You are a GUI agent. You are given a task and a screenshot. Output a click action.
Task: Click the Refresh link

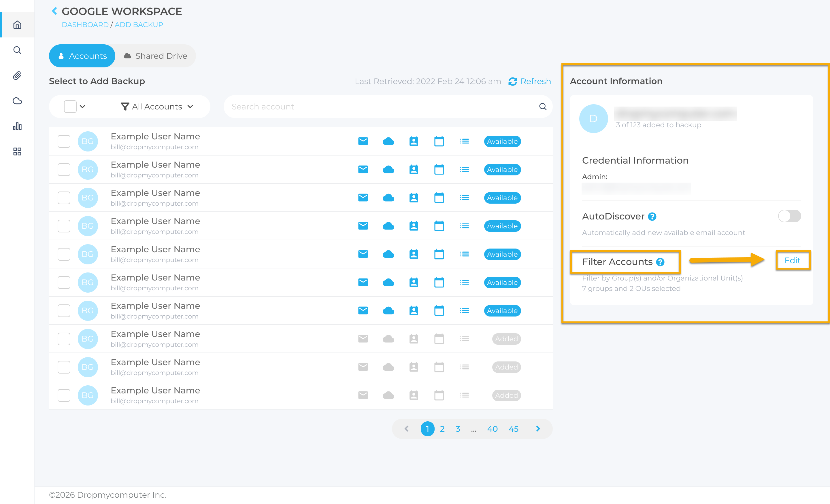click(x=535, y=82)
